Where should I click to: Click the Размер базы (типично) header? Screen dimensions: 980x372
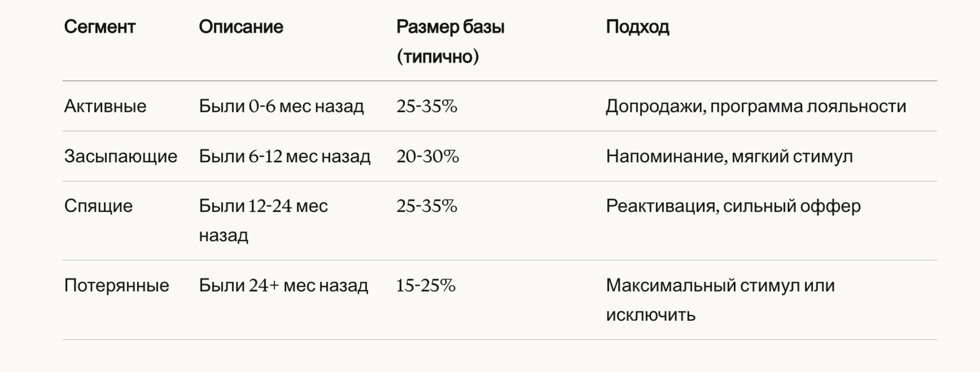coord(450,41)
